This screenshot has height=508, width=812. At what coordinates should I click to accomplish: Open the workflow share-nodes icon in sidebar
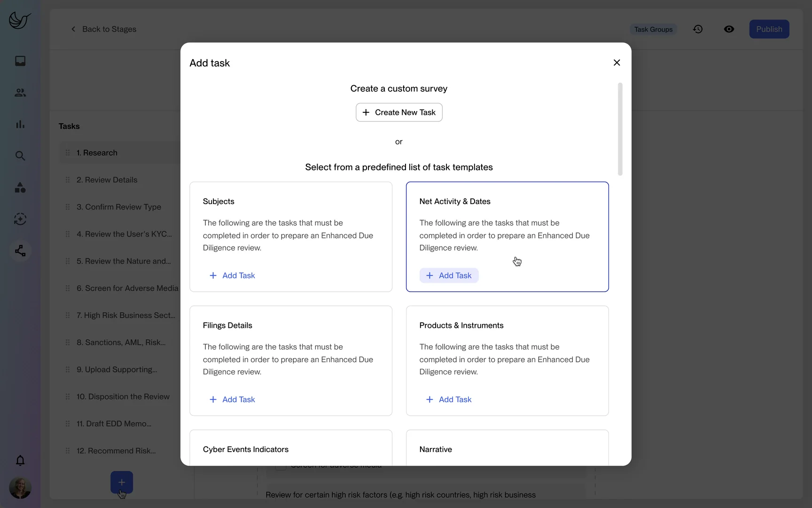20,251
